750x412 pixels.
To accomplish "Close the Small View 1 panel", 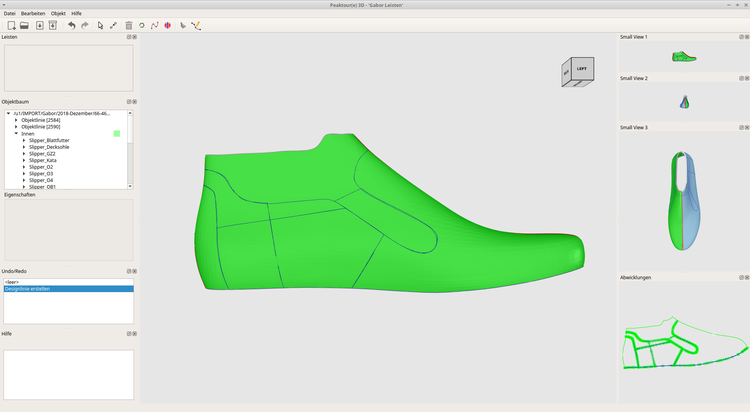I will tap(747, 37).
